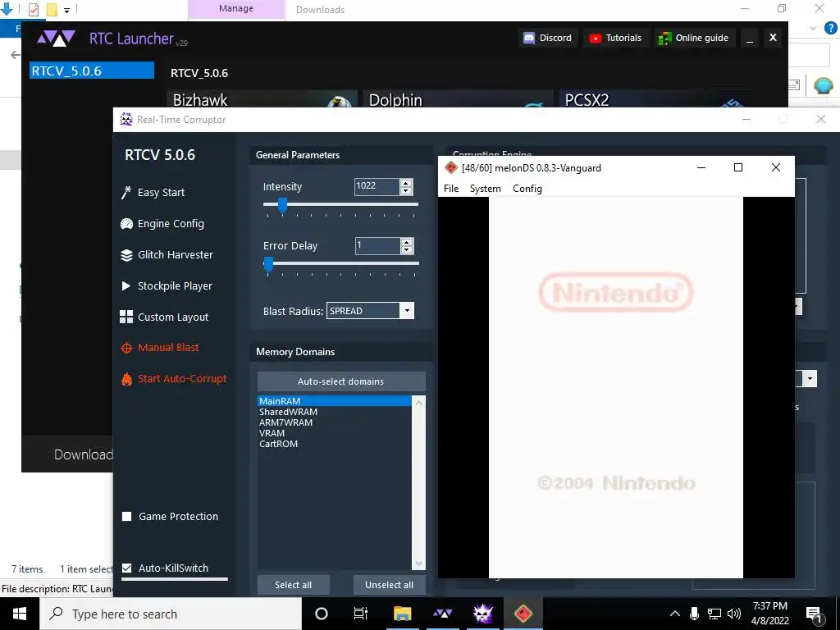Launch Bizhawk in RTC Launcher
This screenshot has height=630, width=840.
(x=262, y=99)
